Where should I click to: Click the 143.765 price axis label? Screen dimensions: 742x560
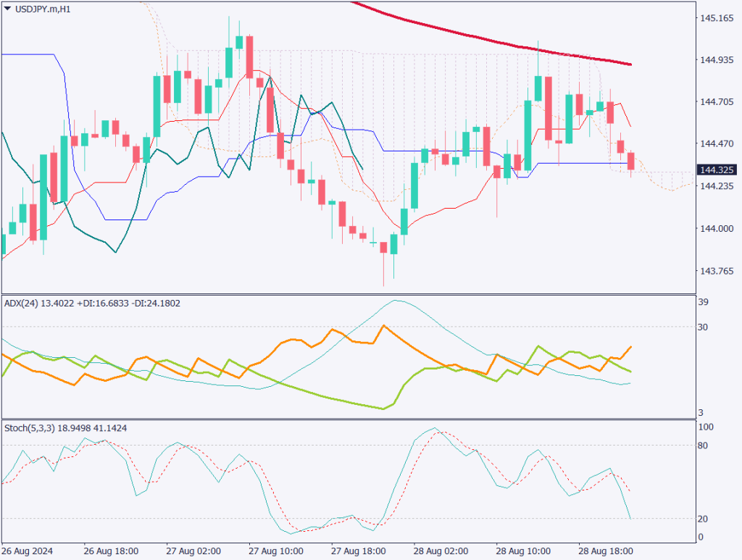coord(716,271)
